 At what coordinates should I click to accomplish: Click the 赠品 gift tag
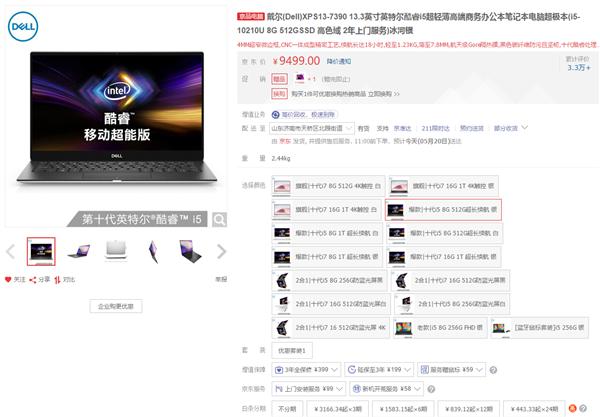point(279,79)
